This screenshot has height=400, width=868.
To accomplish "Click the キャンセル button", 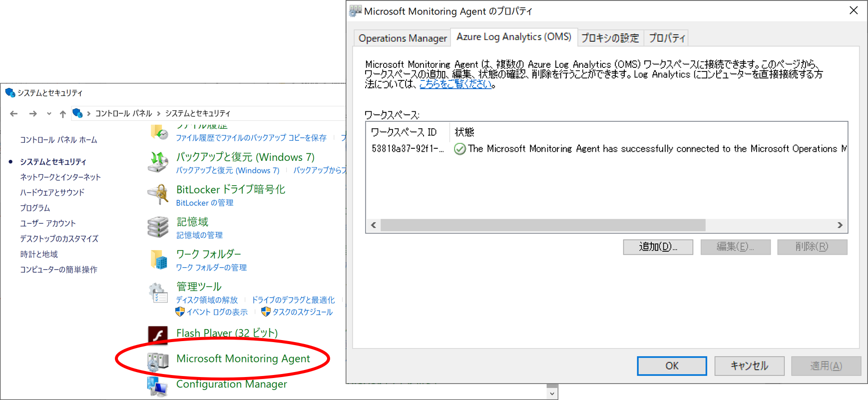I will point(749,366).
